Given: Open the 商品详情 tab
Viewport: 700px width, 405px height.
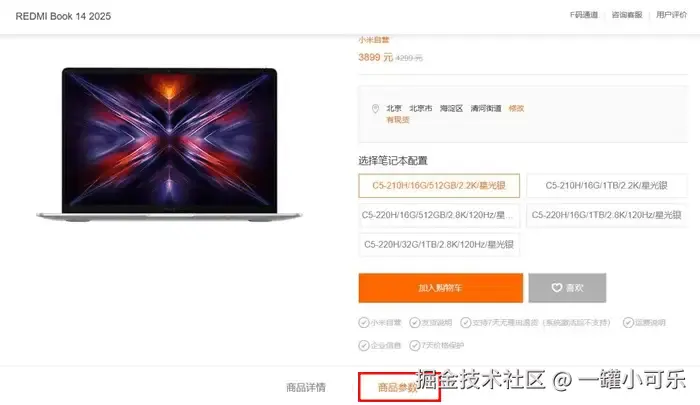Looking at the screenshot, I should click(306, 387).
